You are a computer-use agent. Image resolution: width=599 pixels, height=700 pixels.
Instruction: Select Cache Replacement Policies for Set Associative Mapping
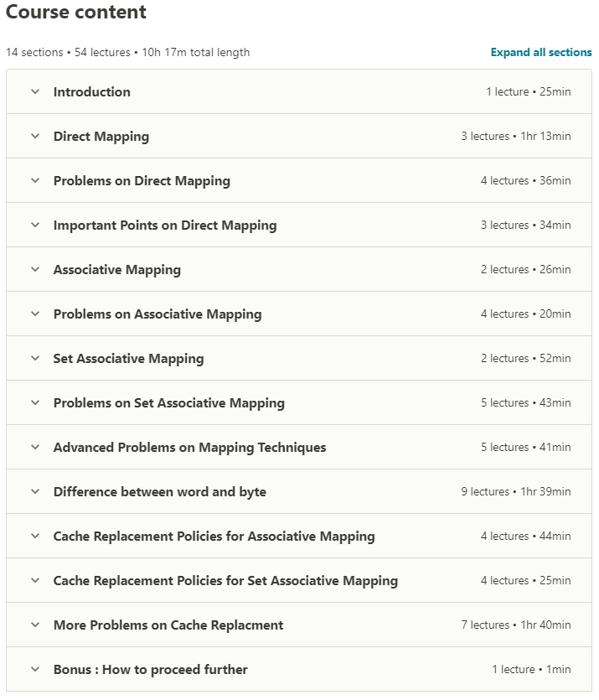[x=225, y=580]
